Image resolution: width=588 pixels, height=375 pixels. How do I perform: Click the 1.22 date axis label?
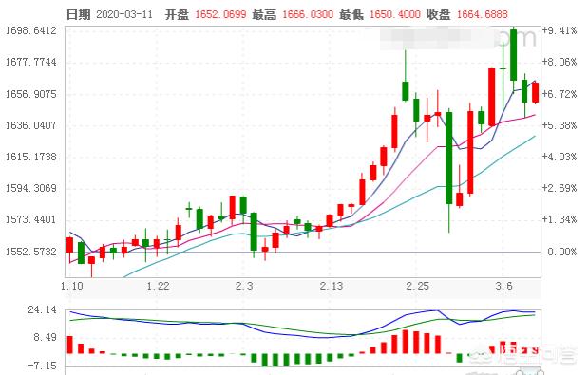(x=158, y=286)
